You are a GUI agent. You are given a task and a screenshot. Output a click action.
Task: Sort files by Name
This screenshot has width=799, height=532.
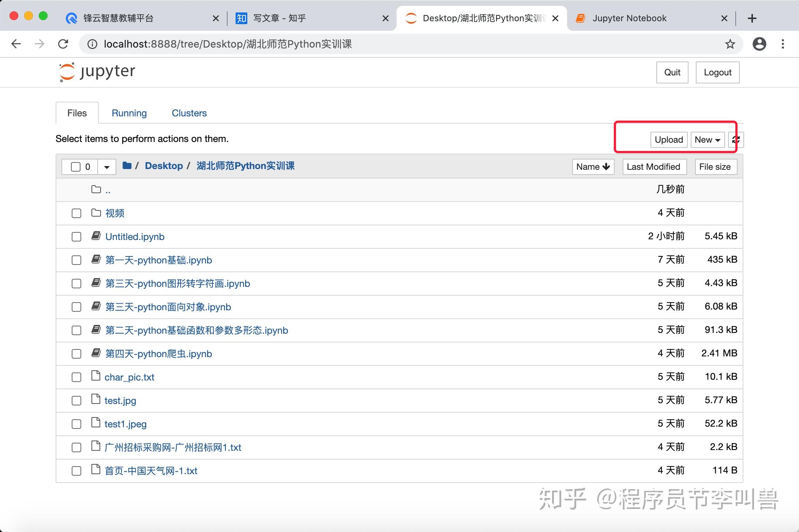pyautogui.click(x=593, y=167)
